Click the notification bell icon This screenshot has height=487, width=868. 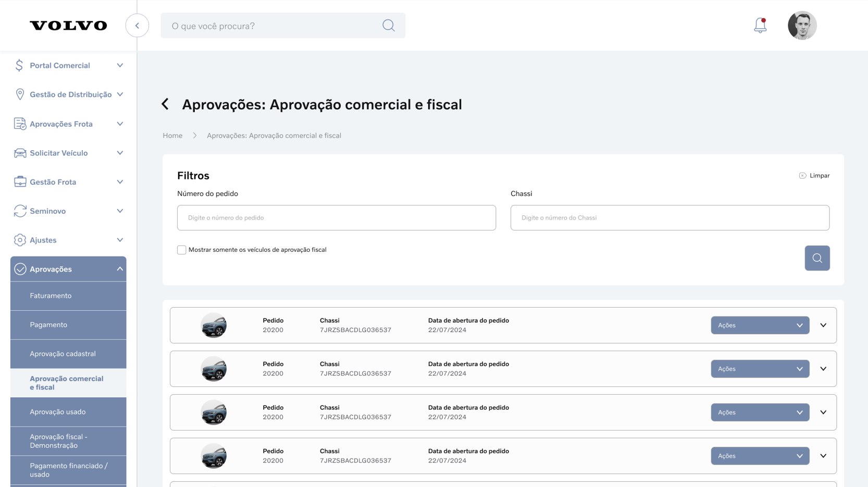click(760, 25)
